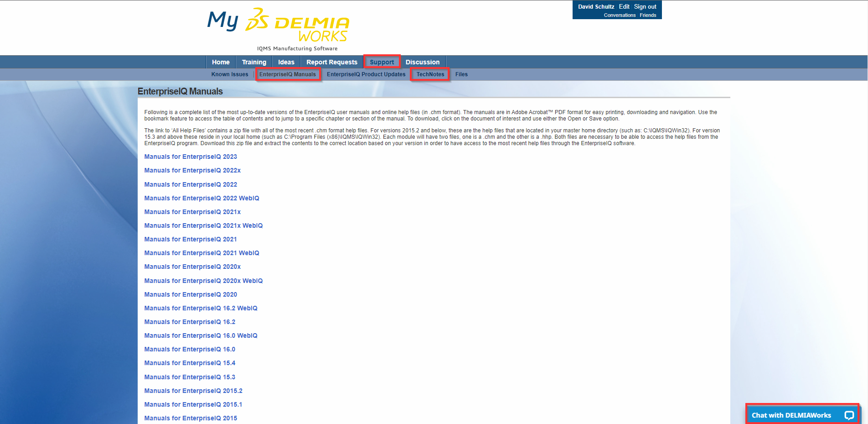Click the 'IQMS Manufacturing Software' tagline text
This screenshot has height=424, width=868.
pos(297,48)
